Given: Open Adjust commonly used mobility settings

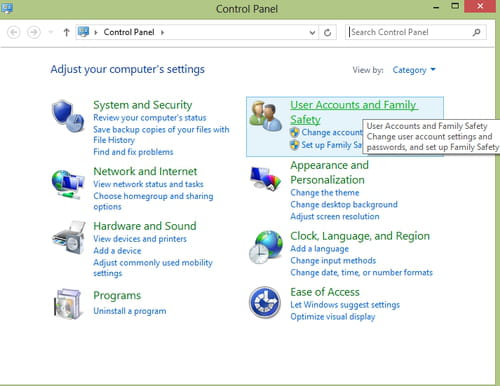Looking at the screenshot, I should (x=153, y=268).
